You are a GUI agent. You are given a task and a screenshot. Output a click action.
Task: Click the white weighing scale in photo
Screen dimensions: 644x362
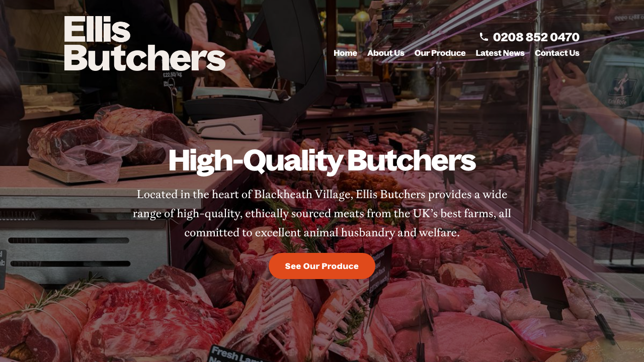pos(229,127)
